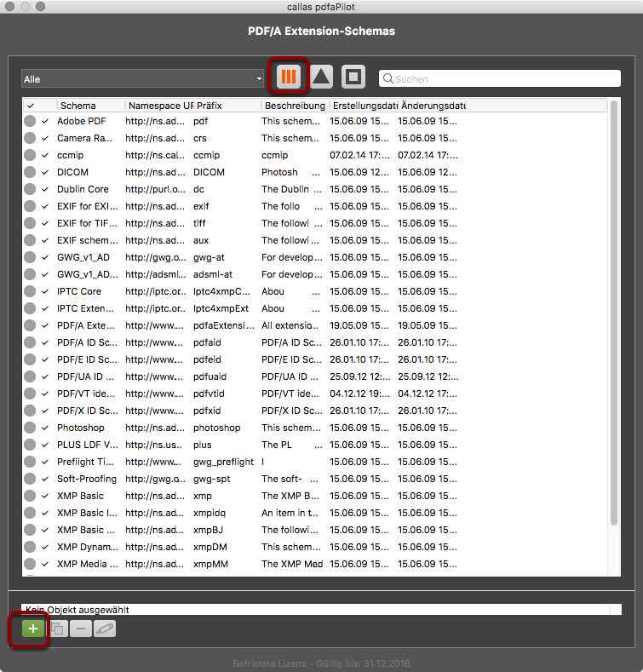643x672 pixels.
Task: Click the duplicate schema button
Action: pos(57,629)
